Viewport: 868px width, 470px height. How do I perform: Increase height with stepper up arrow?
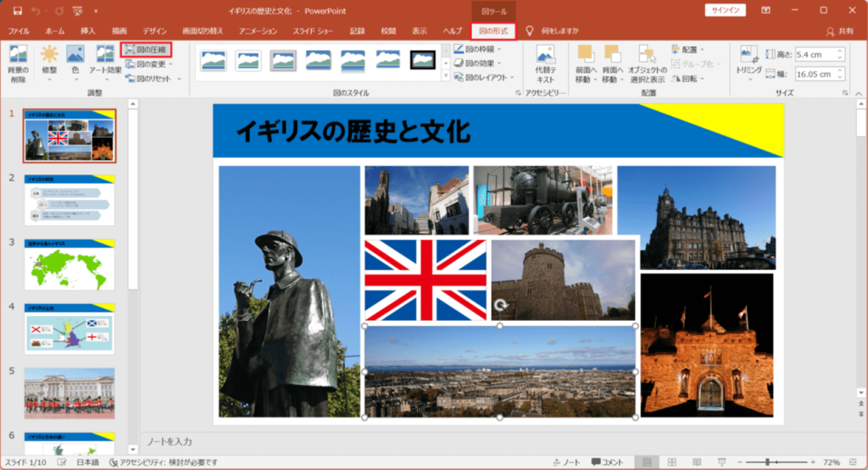(840, 52)
